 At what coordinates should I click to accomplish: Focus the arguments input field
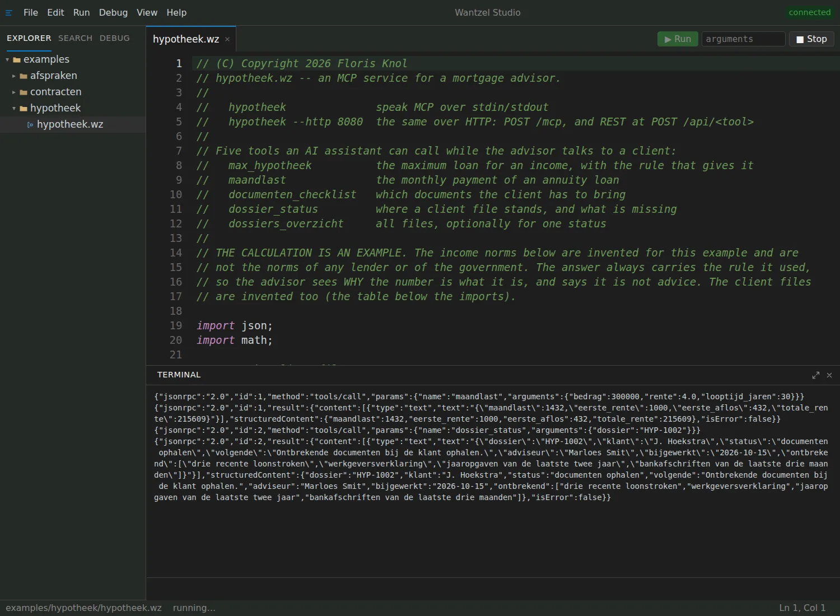[743, 39]
